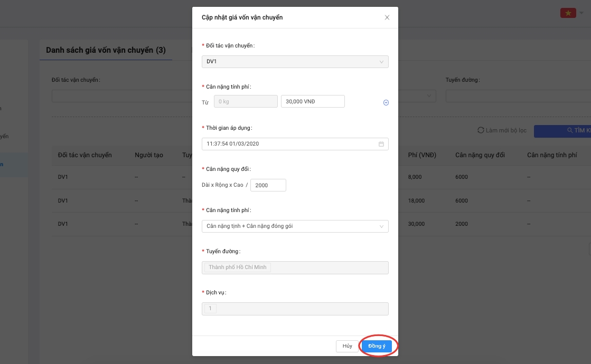Click the Vietnam flag language icon
The image size is (591, 364).
click(x=568, y=13)
